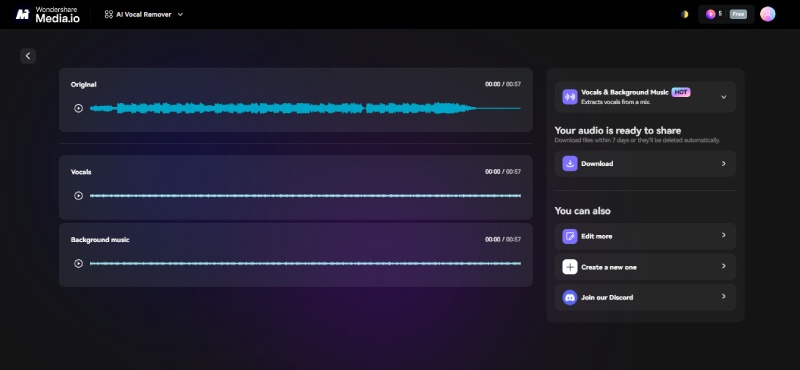This screenshot has height=370, width=800.
Task: Expand the Vocals & Background Music mode chevron
Action: pos(723,97)
